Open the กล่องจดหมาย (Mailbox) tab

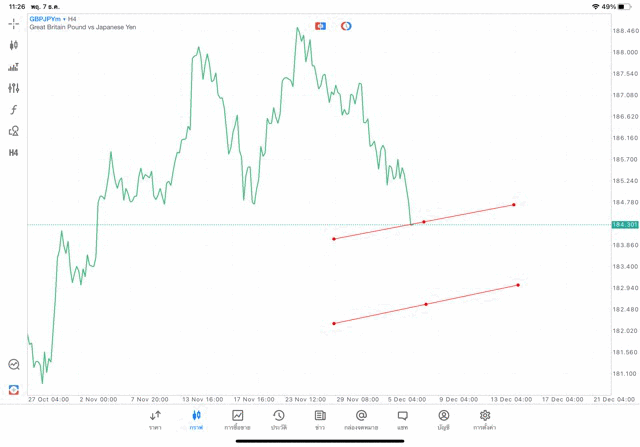[361, 419]
